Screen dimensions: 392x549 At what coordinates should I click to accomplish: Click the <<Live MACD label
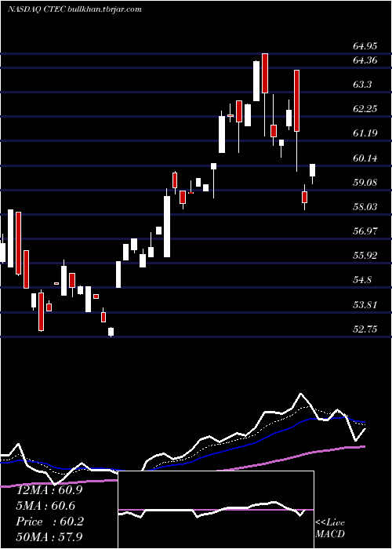click(330, 528)
